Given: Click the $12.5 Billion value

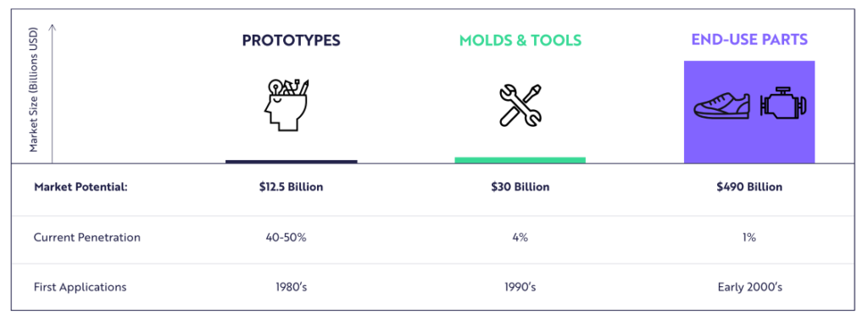Looking at the screenshot, I should tap(292, 187).
